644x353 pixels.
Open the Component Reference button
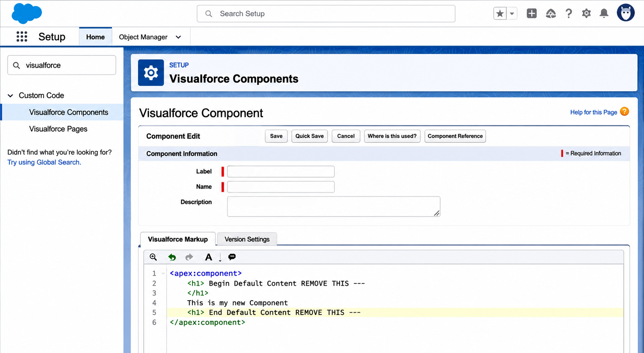pos(455,136)
